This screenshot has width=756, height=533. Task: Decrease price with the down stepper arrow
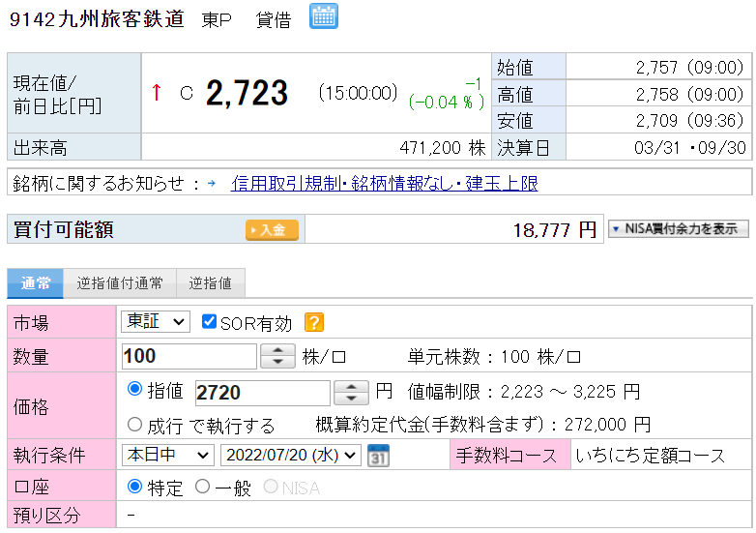coord(351,400)
